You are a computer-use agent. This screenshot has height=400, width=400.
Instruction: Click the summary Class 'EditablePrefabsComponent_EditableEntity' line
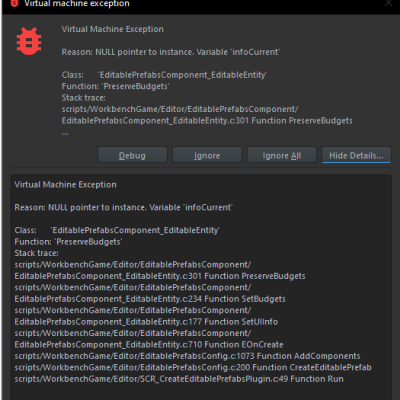(x=164, y=75)
